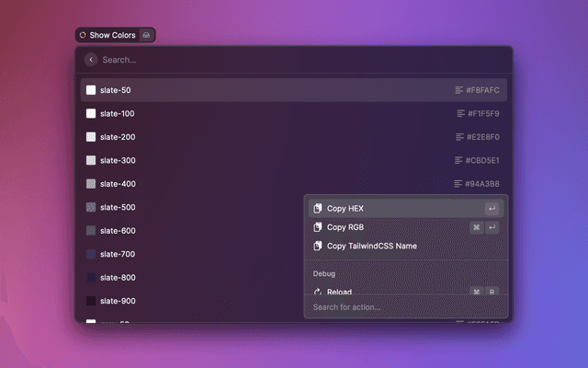The width and height of the screenshot is (588, 368).
Task: Click the copy icon next to Copy TailwindCSS Name
Action: 317,246
